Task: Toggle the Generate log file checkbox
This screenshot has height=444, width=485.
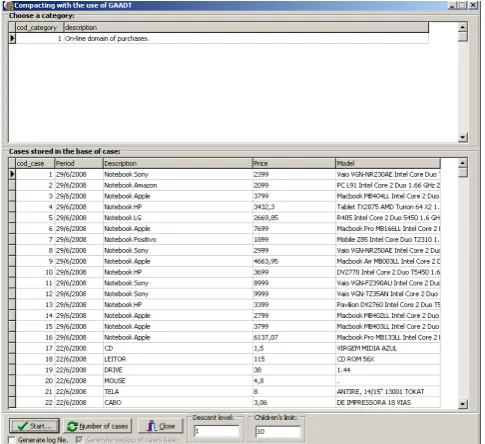Action: pyautogui.click(x=12, y=440)
